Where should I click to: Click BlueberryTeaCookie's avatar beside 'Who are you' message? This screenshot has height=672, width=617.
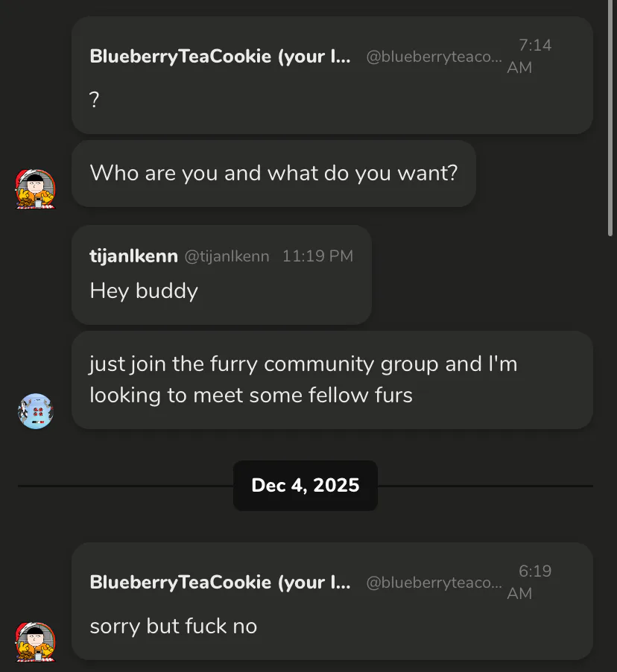pos(35,189)
